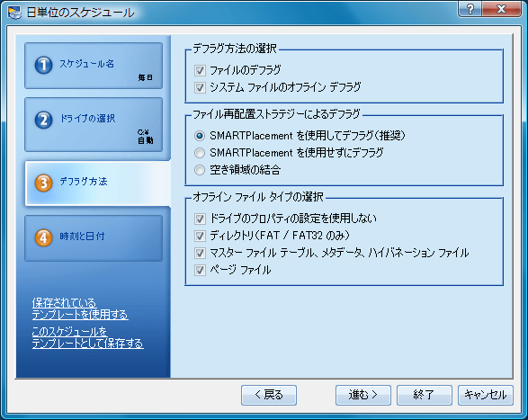Toggle ページ ファイル checkbox
528x420 pixels.
pos(200,270)
